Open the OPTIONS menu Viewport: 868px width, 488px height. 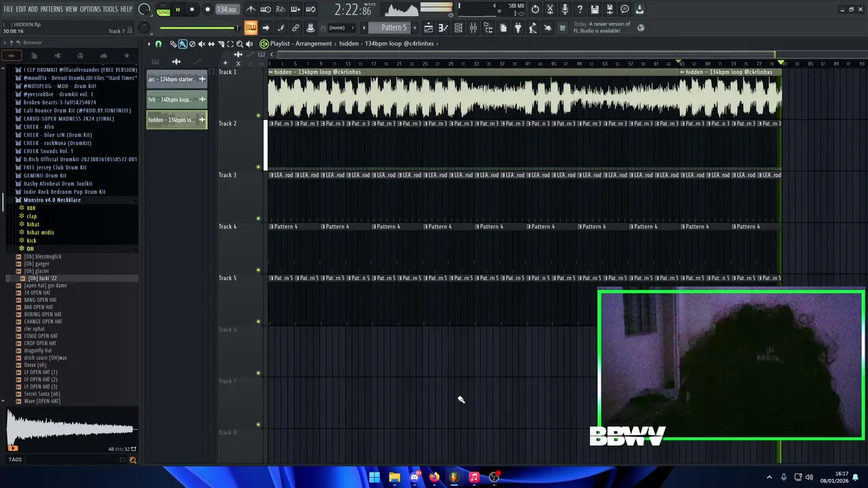point(90,9)
